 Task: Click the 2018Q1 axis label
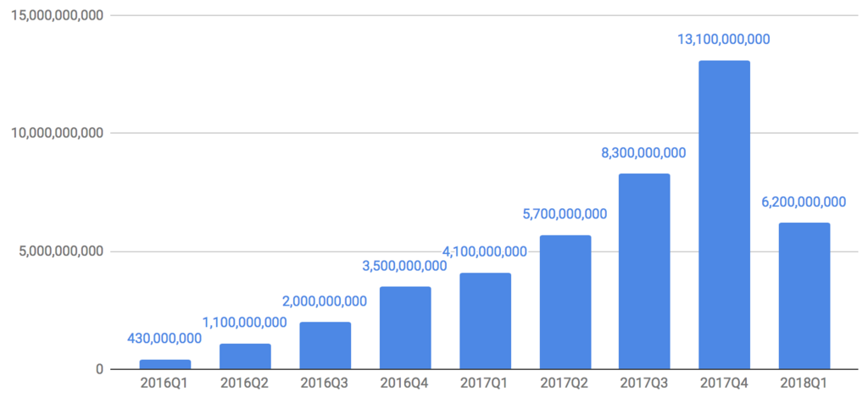pyautogui.click(x=804, y=384)
